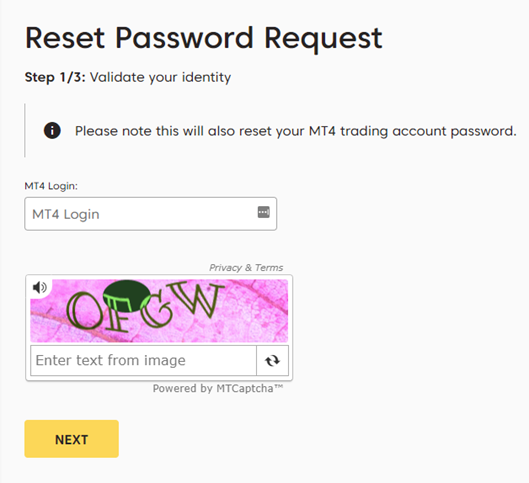Click the dark green oval in captcha
This screenshot has width=529, height=483.
coord(127,296)
